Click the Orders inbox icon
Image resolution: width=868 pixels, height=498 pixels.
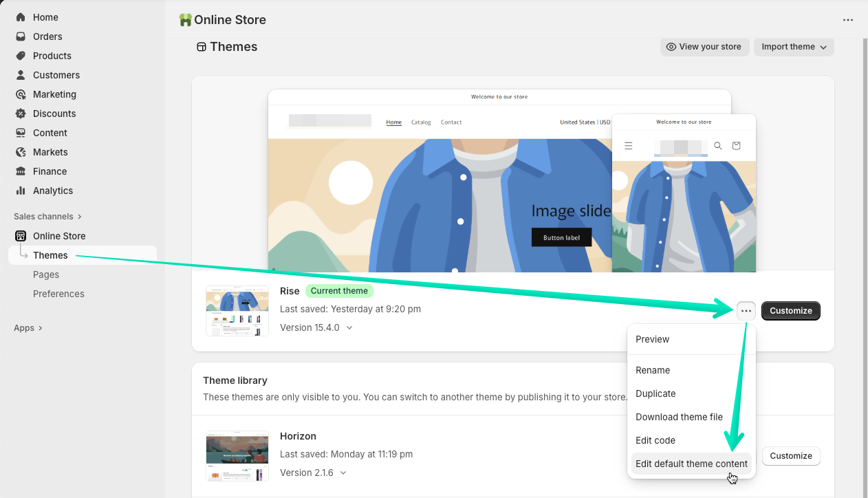[21, 36]
